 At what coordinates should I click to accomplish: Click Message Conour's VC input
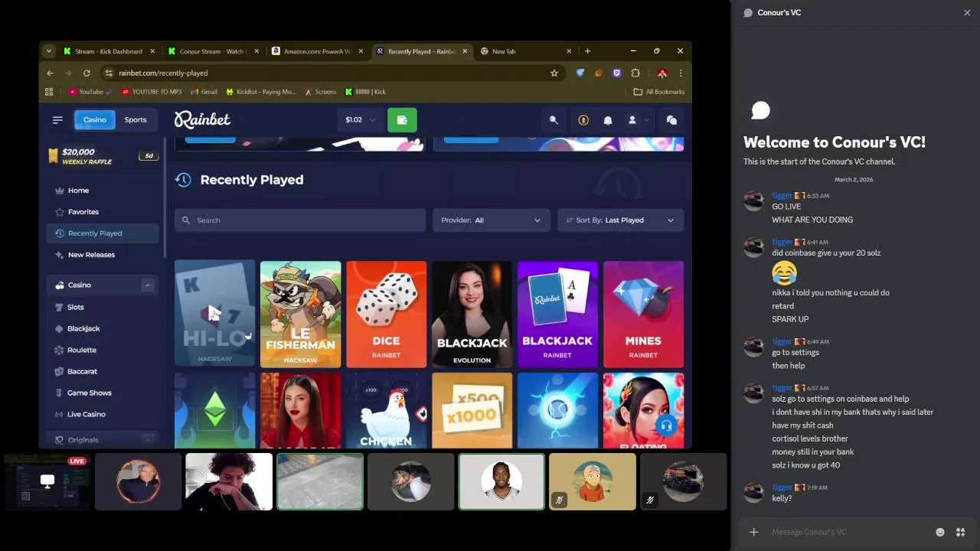(850, 532)
